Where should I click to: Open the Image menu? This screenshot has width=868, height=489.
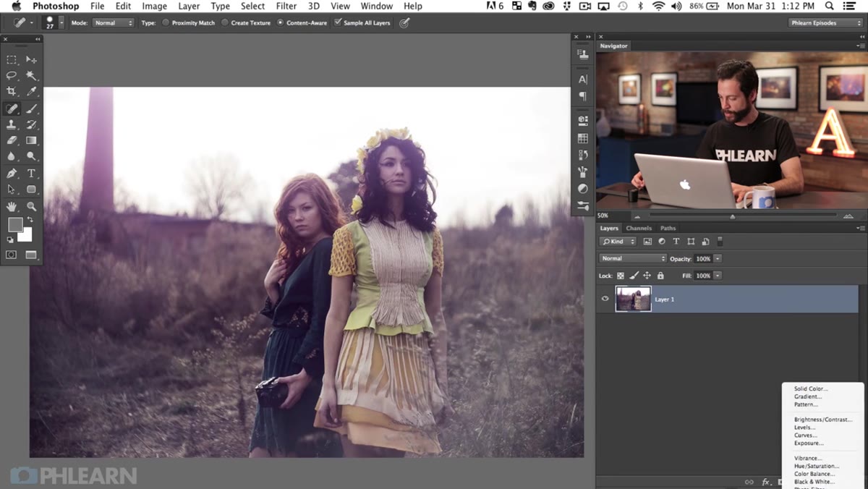pos(154,6)
